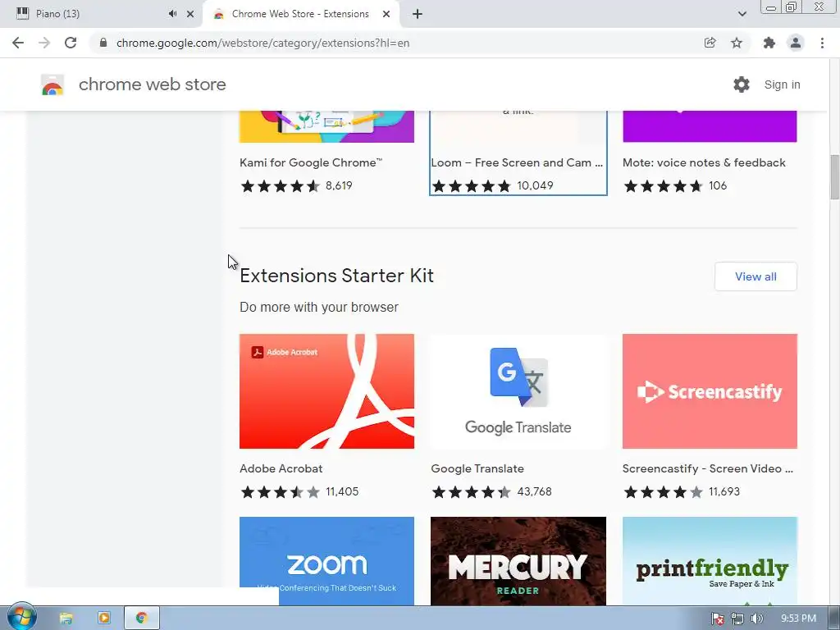Open Chrome three-dot menu

click(822, 43)
